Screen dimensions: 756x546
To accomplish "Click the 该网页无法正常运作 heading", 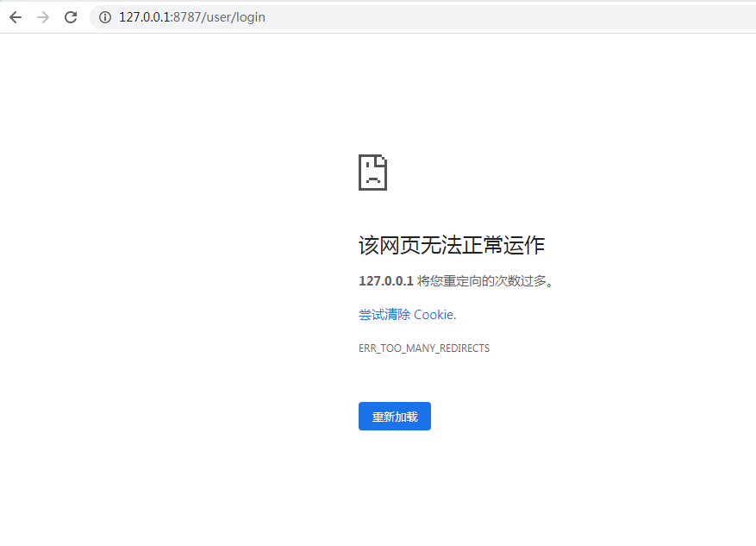I will [x=451, y=246].
